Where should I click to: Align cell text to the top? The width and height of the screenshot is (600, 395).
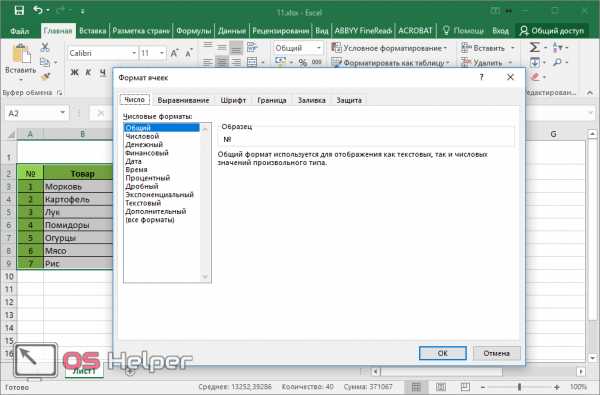[208, 47]
